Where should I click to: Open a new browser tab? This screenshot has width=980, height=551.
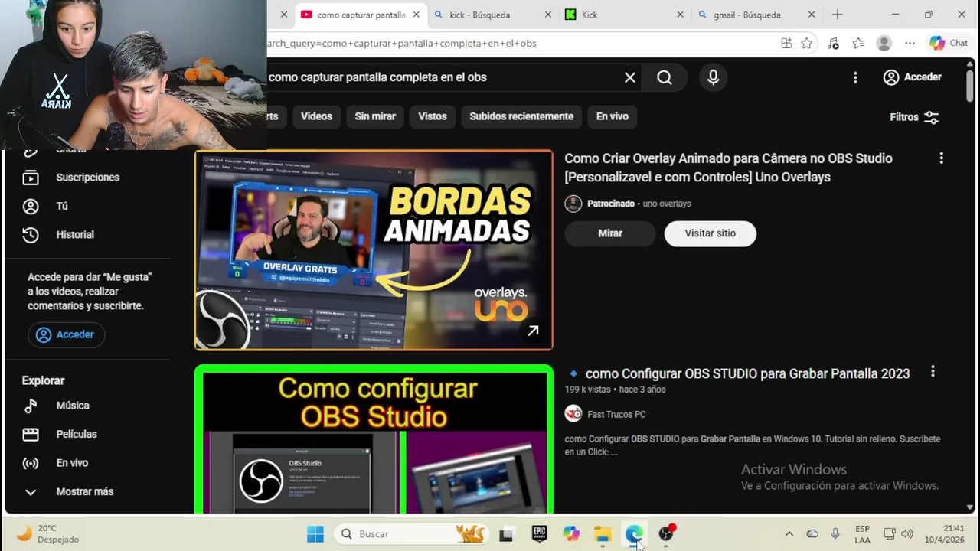pyautogui.click(x=838, y=15)
